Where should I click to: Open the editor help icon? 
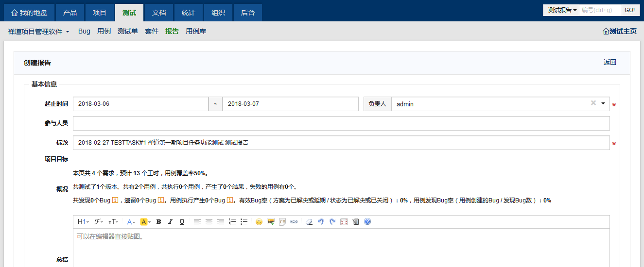click(367, 222)
